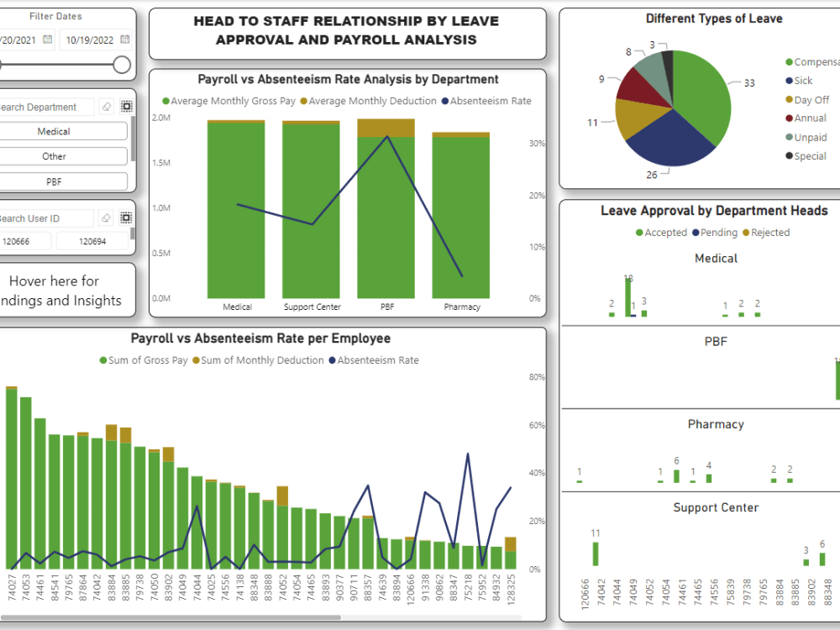Clear selections in the Search Department slicer
Screen dimensions: 840x630
[108, 106]
